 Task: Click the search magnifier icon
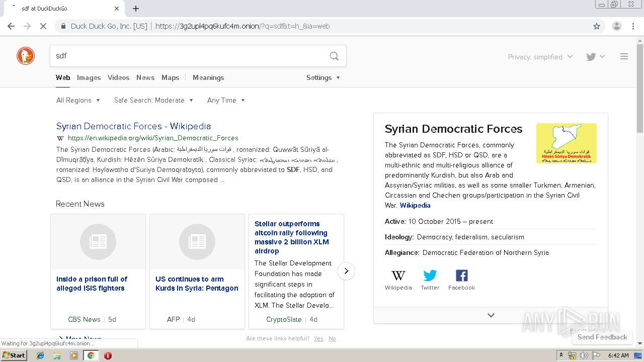tap(334, 56)
